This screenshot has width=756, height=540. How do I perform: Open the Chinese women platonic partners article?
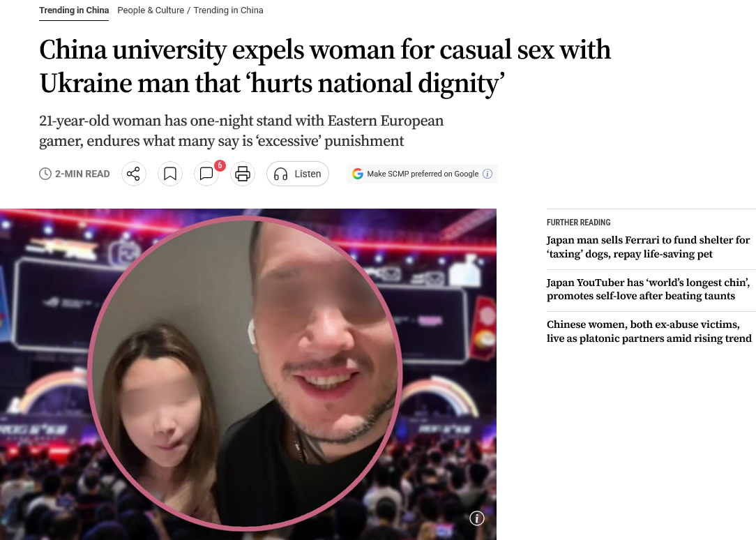[649, 331]
